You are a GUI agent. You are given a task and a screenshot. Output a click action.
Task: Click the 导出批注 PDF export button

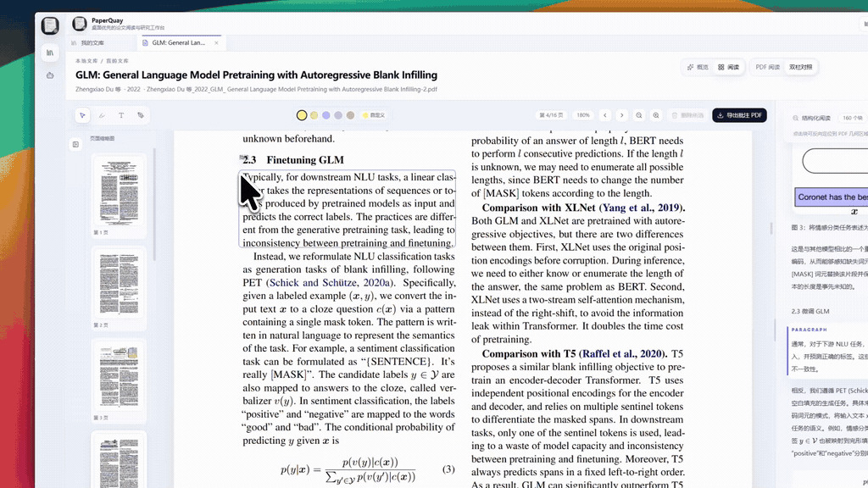pyautogui.click(x=739, y=115)
